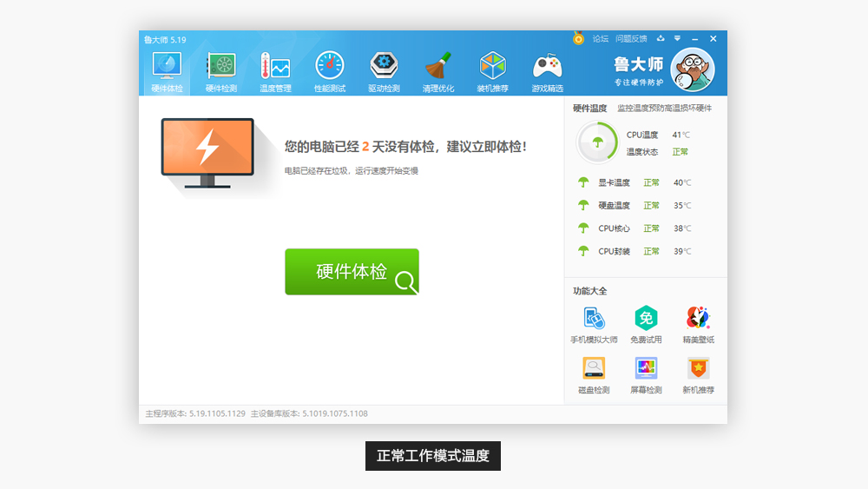The width and height of the screenshot is (868, 489).
Task: Click the 鲁大师 logo text
Action: point(638,65)
